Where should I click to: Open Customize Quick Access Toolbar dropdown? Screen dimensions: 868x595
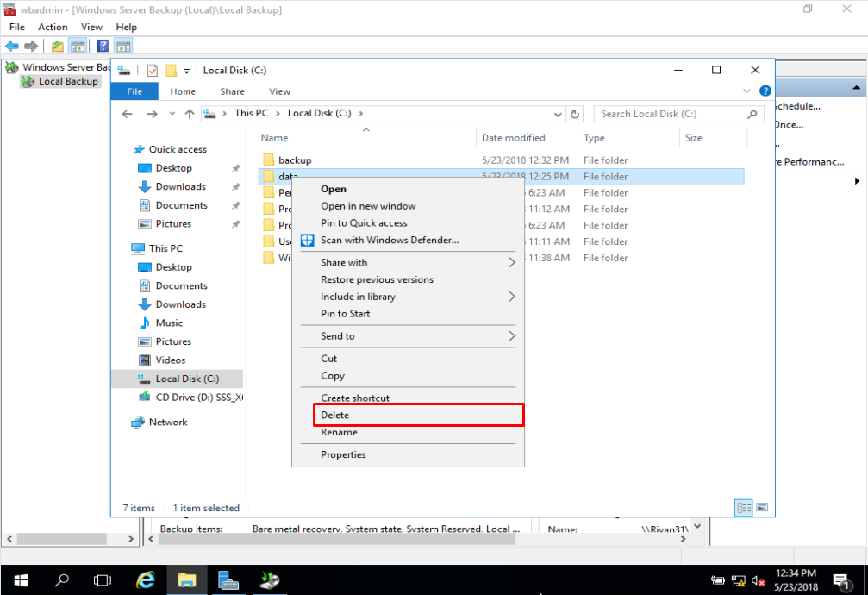186,71
